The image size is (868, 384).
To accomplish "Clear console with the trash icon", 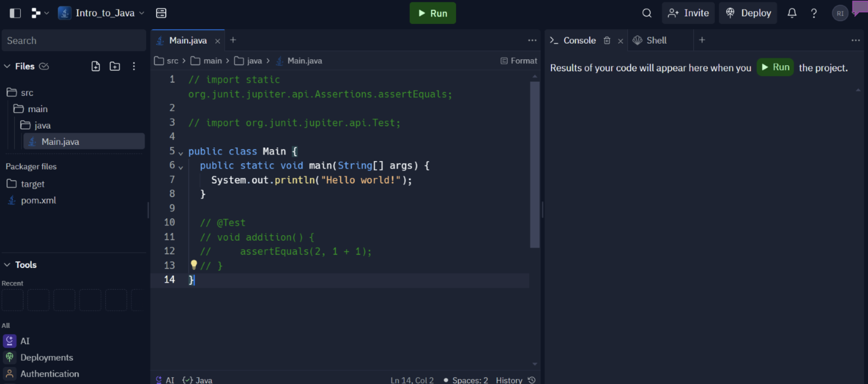I will (607, 40).
